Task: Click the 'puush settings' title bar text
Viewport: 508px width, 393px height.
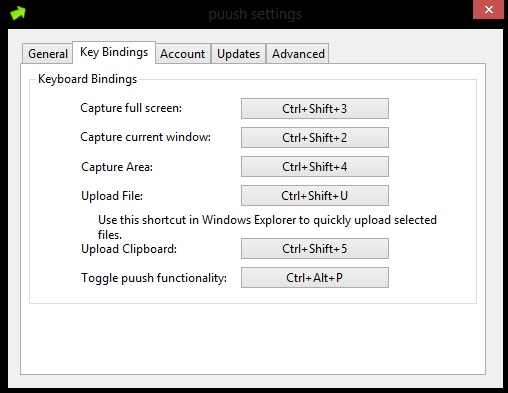Action: point(255,14)
